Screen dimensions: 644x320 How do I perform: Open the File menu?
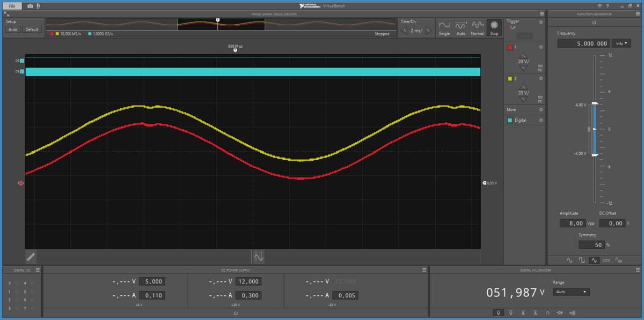click(x=12, y=5)
